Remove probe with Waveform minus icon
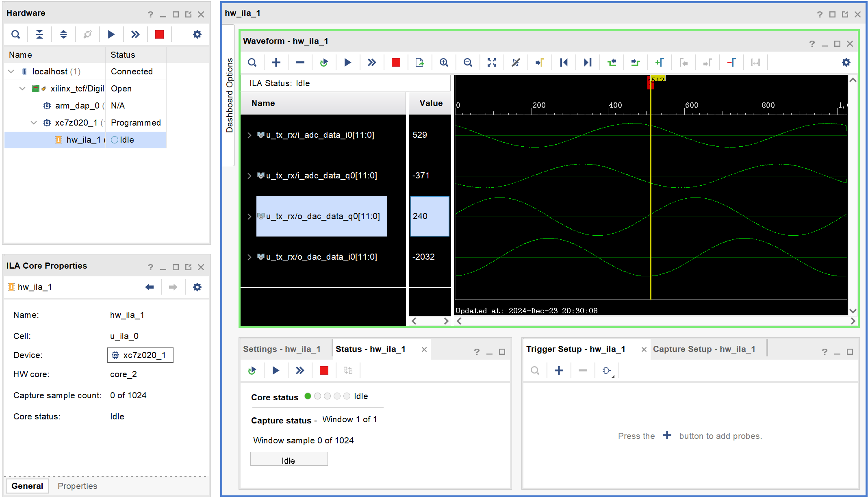The width and height of the screenshot is (868, 497). 300,63
